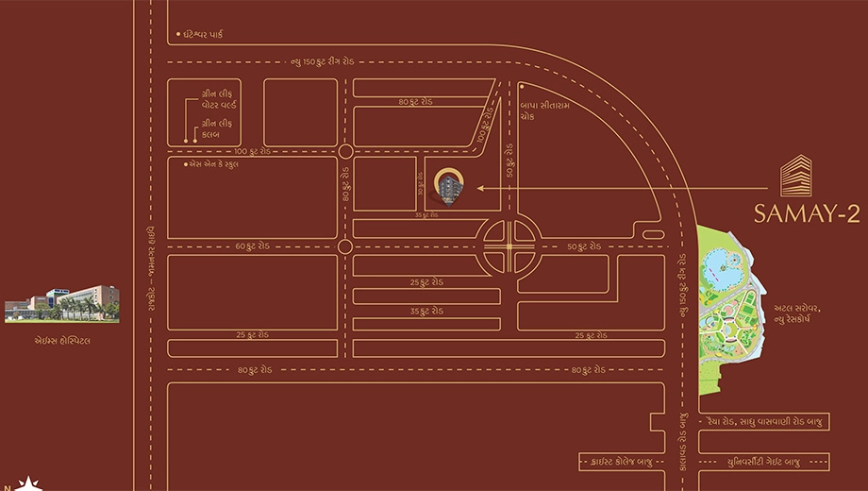Click the north compass star
This screenshot has width=868, height=491.
(27, 483)
